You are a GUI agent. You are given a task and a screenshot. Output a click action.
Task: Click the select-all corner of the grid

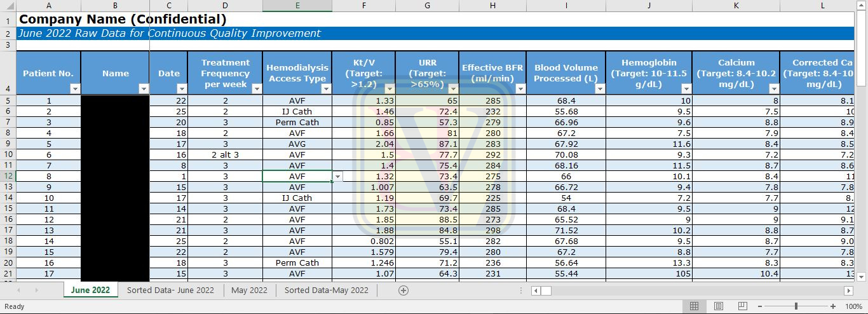pyautogui.click(x=8, y=6)
